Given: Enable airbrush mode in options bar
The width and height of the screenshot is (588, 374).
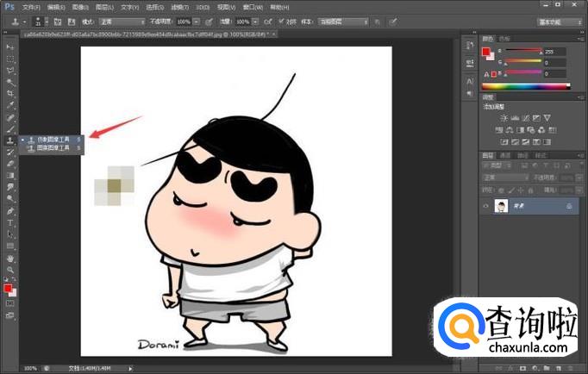Looking at the screenshot, I should 267,22.
